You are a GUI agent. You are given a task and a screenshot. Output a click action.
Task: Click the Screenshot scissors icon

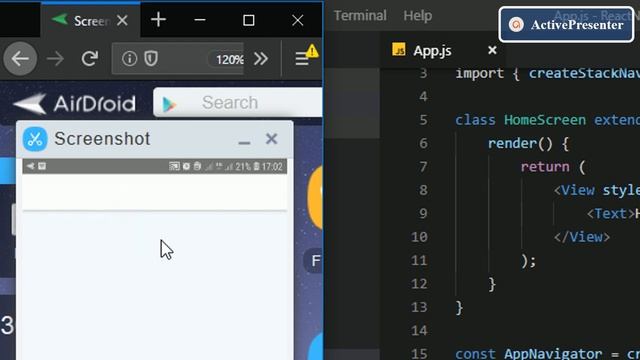(35, 139)
